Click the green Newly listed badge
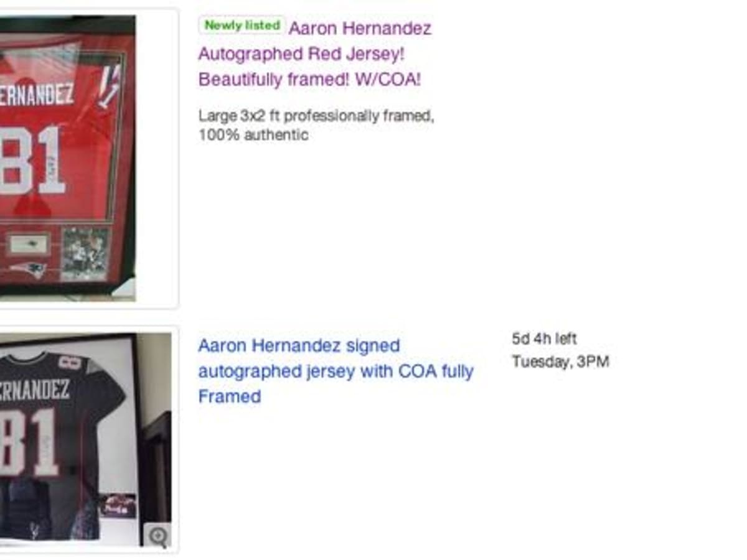 (x=242, y=26)
